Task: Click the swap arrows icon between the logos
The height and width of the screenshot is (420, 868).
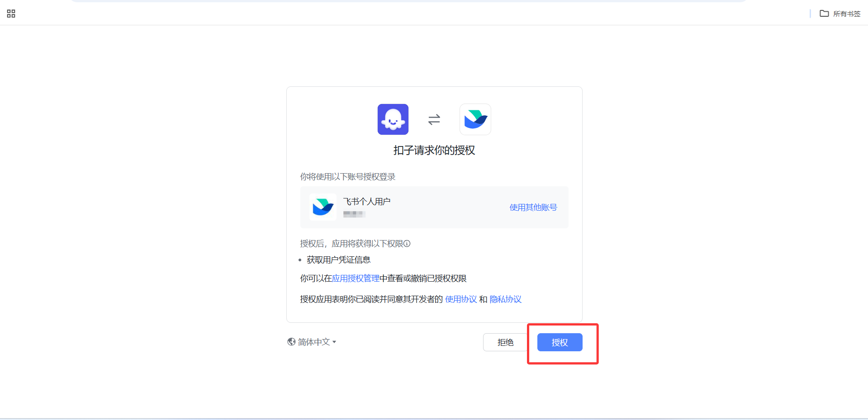Action: coord(434,119)
